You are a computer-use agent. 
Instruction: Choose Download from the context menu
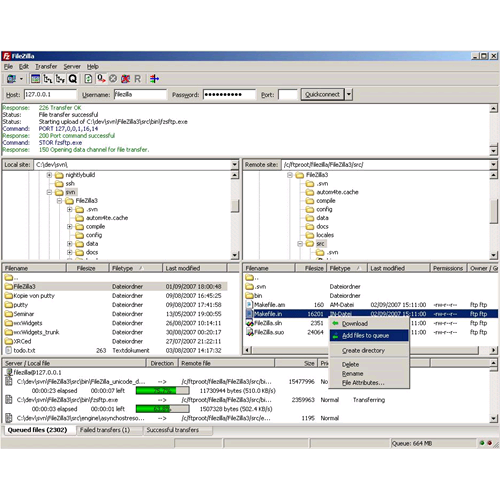(x=369, y=323)
